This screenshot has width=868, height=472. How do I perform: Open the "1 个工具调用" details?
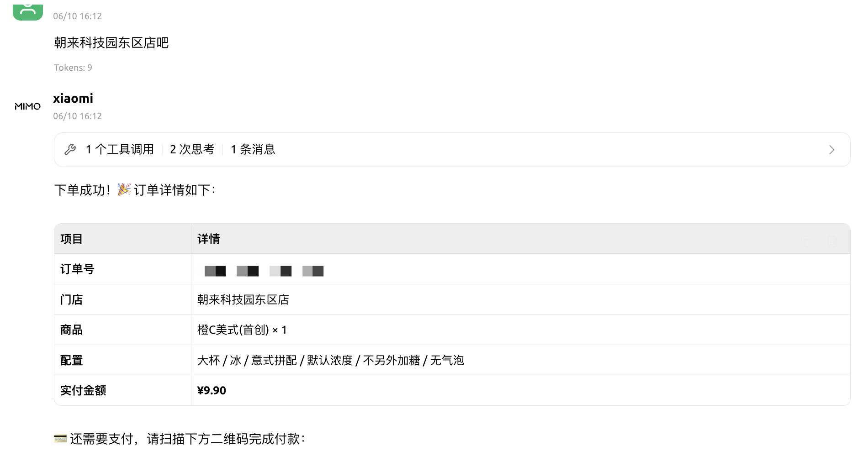tap(120, 149)
